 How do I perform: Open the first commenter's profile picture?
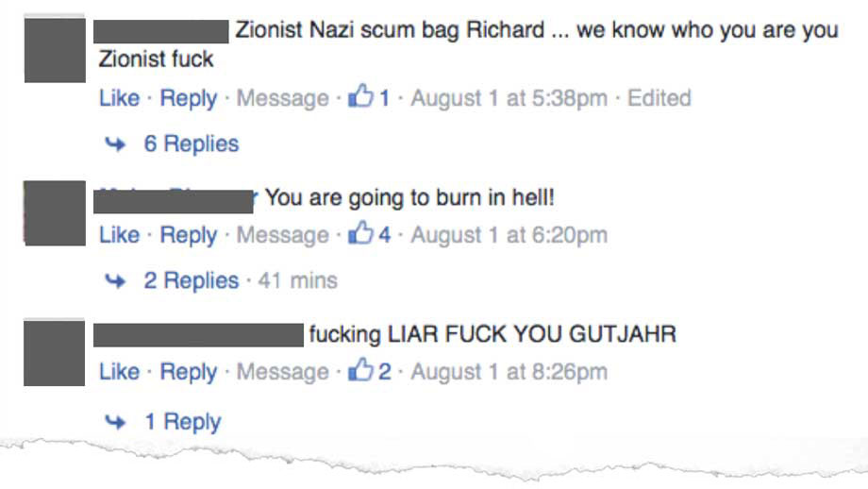coord(55,50)
